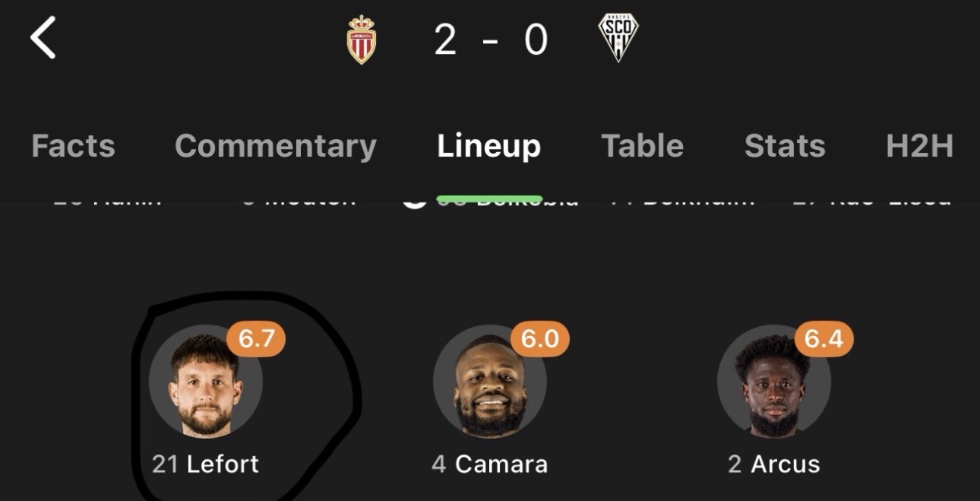The height and width of the screenshot is (501, 980).
Task: Tap the away team score 0
Action: point(536,40)
